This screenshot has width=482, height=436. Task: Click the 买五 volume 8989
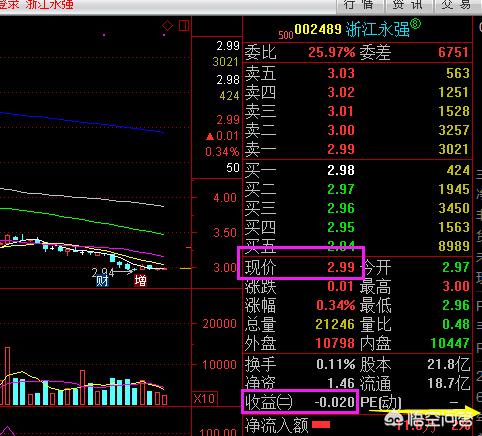[454, 246]
